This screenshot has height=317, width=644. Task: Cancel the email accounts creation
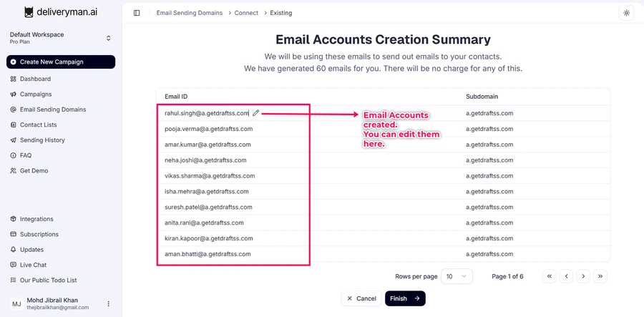point(361,298)
